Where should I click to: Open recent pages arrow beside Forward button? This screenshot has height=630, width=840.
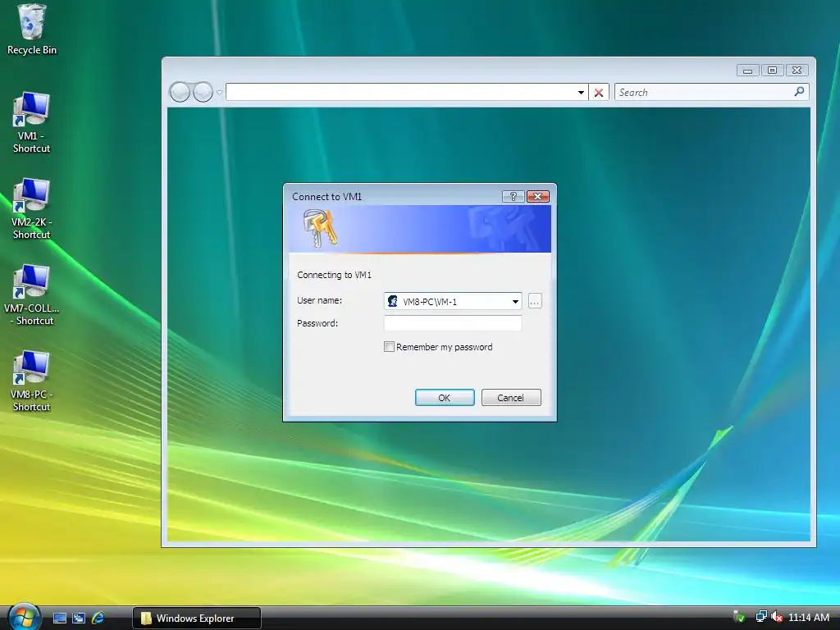pos(219,93)
